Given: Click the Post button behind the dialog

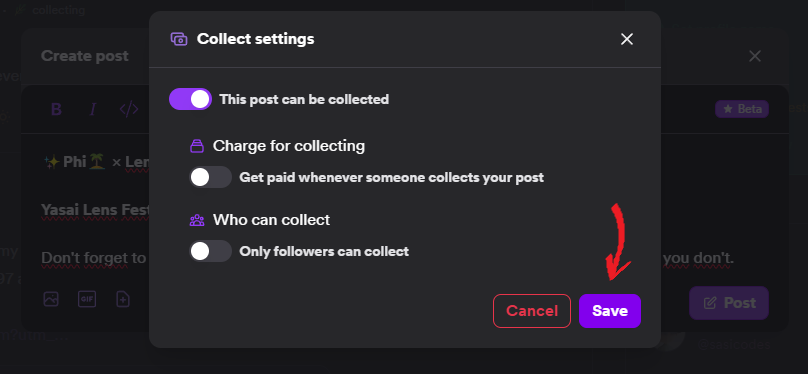Looking at the screenshot, I should pos(729,303).
